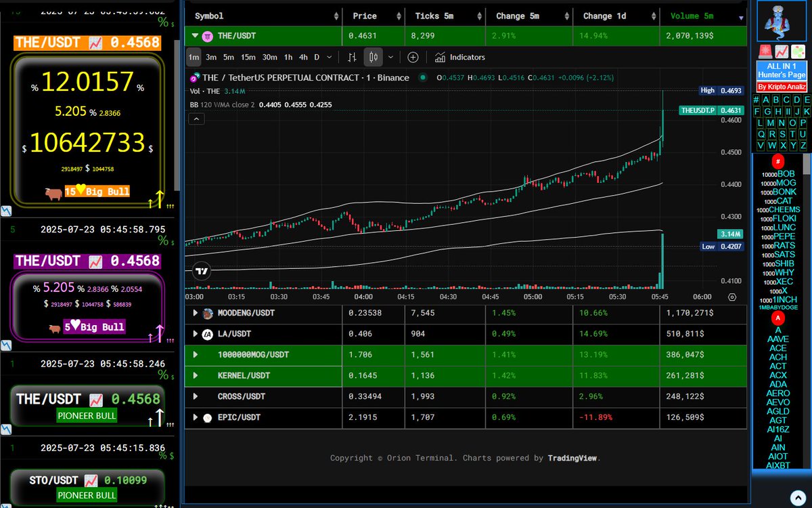Collapse the THE/USDT row
The image size is (812, 508).
click(196, 36)
